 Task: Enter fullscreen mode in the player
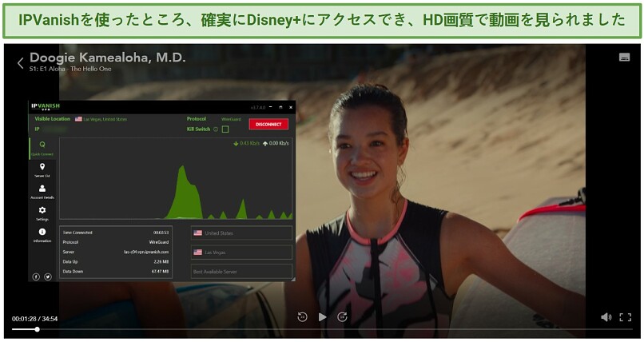[x=625, y=317]
